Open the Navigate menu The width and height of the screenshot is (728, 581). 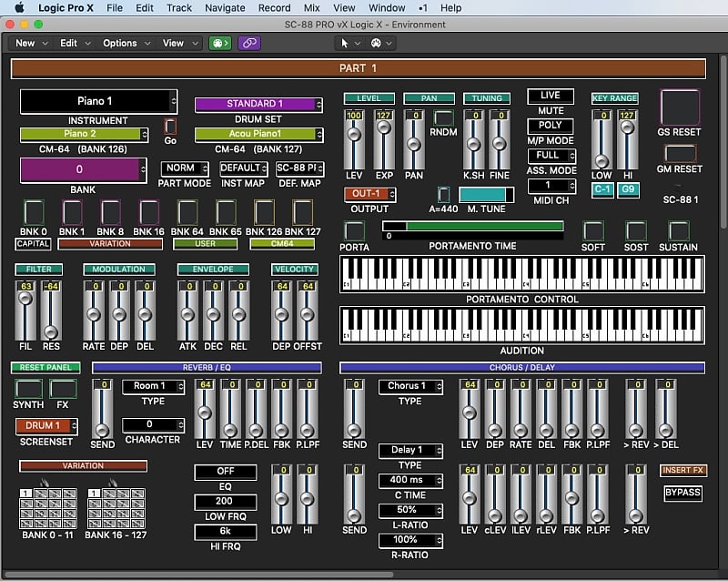225,8
